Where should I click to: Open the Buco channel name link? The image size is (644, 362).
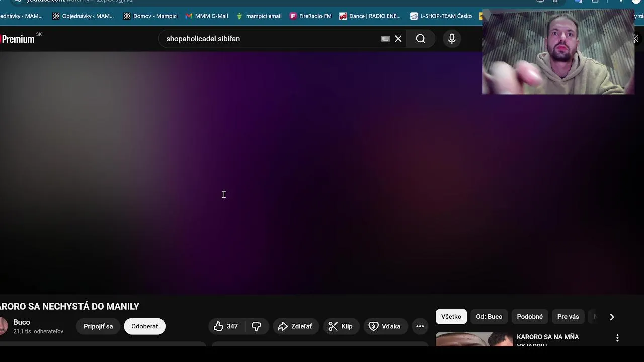(x=22, y=322)
